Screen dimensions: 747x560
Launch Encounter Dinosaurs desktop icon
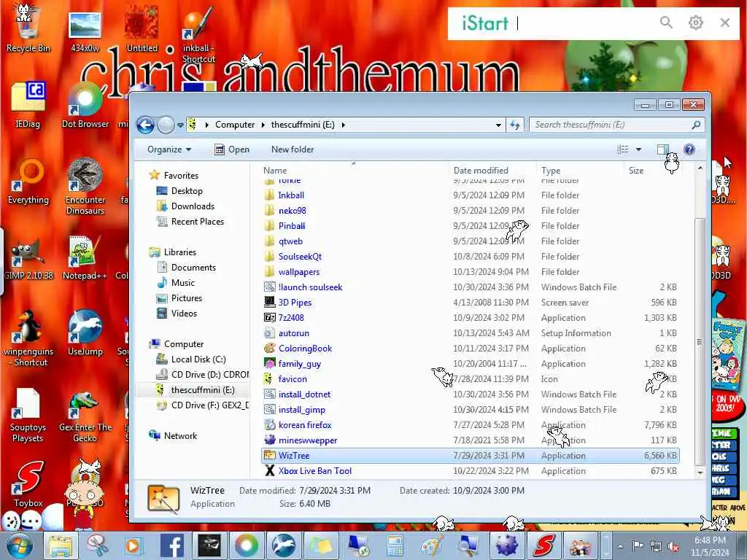[x=85, y=186]
